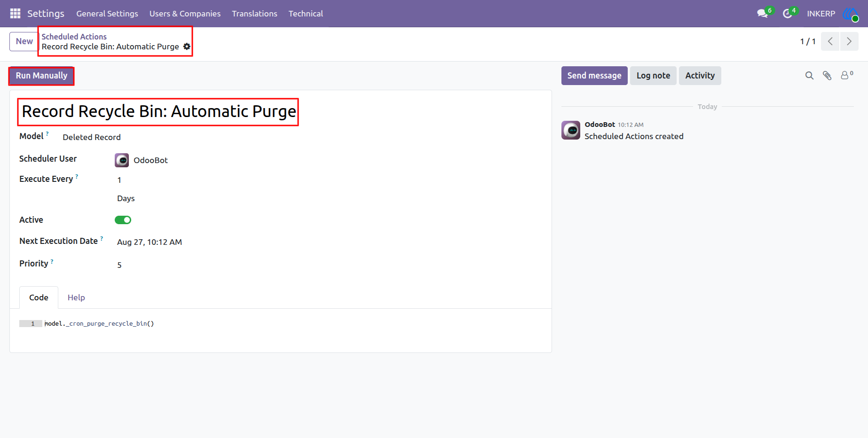868x438 pixels.
Task: Click the Log note button
Action: click(653, 76)
